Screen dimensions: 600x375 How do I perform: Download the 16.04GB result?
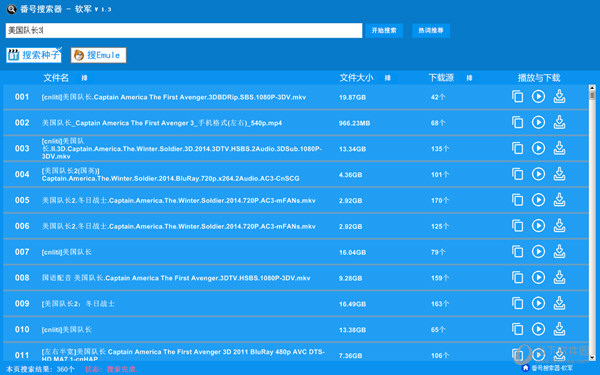pos(559,251)
